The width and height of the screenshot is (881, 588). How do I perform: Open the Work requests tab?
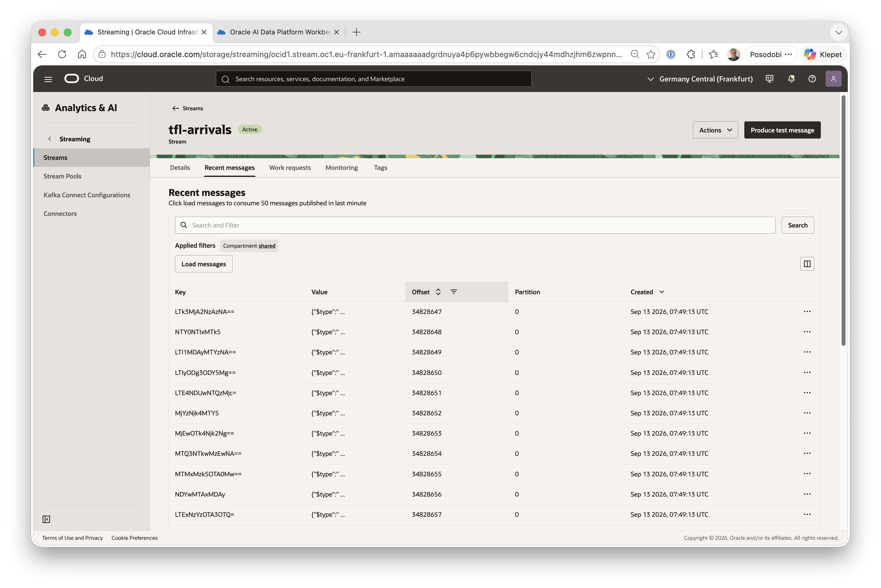(x=290, y=168)
